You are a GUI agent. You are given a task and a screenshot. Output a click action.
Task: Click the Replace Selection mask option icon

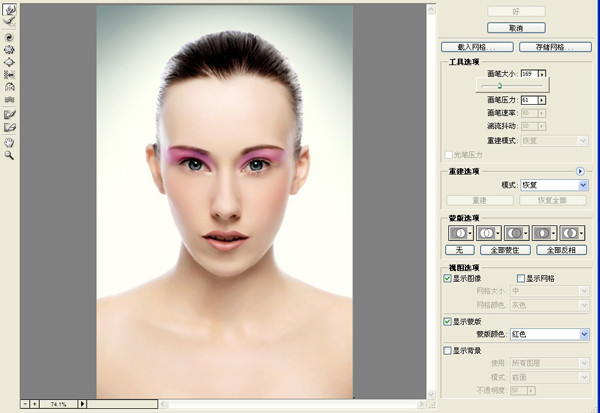pyautogui.click(x=461, y=233)
